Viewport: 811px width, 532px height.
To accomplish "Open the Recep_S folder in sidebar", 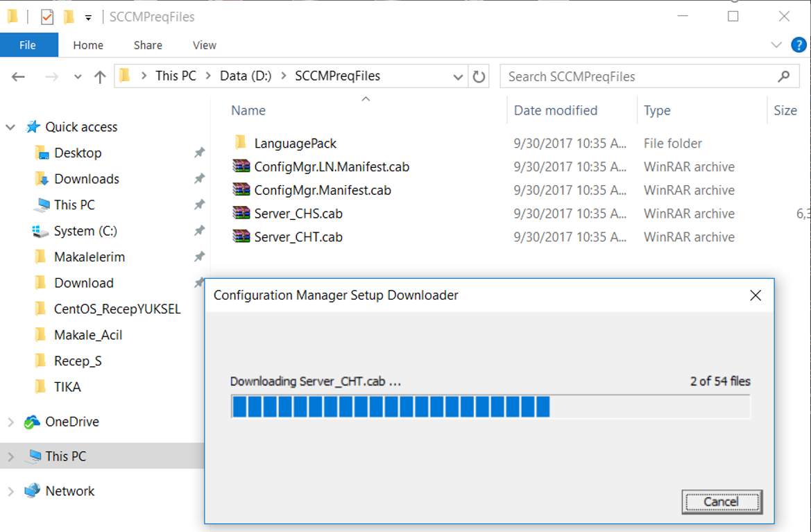I will click(x=78, y=361).
